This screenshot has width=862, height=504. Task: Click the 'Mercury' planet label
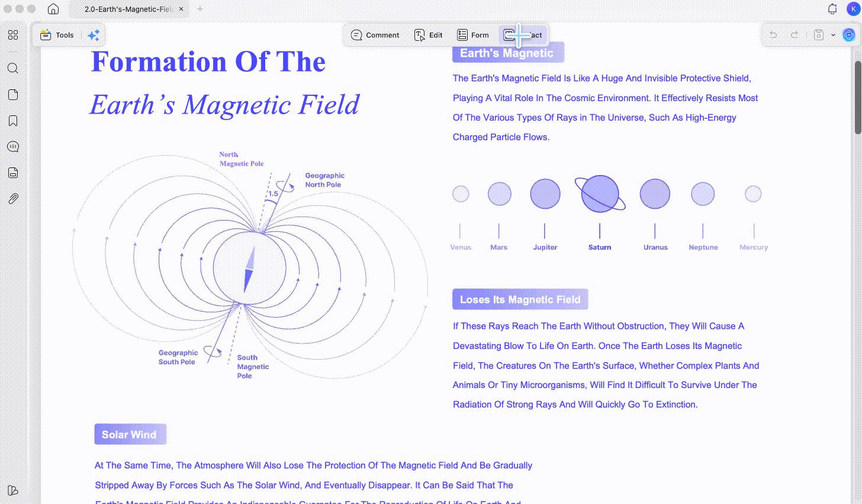(x=754, y=247)
